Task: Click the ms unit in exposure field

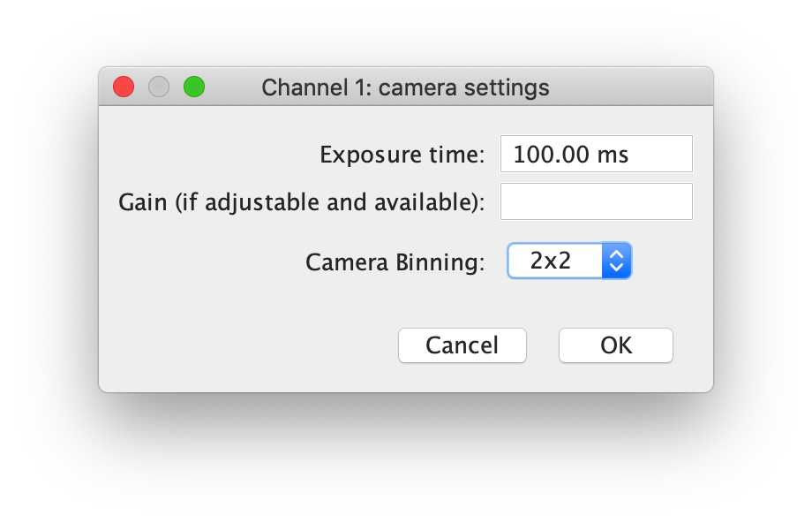Action: 613,155
